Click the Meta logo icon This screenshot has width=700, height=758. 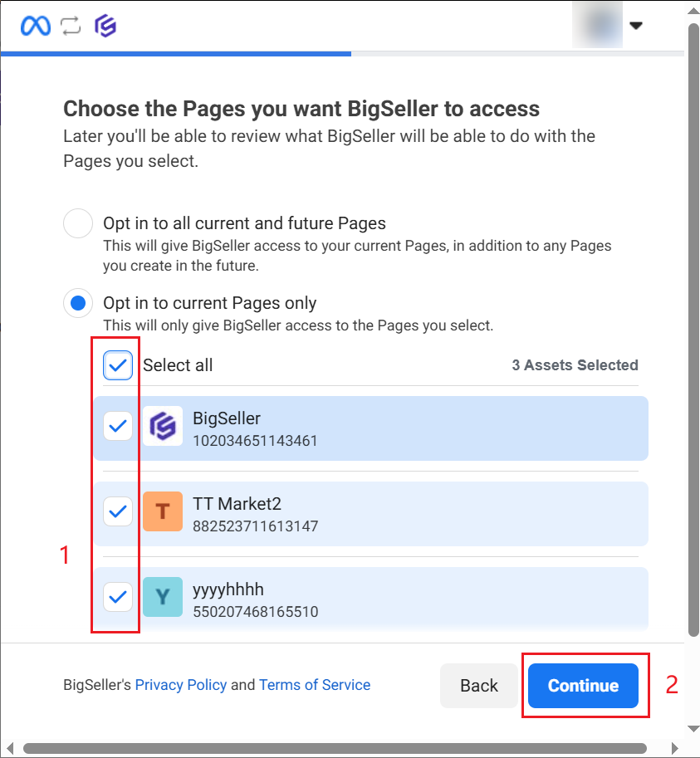(x=36, y=26)
